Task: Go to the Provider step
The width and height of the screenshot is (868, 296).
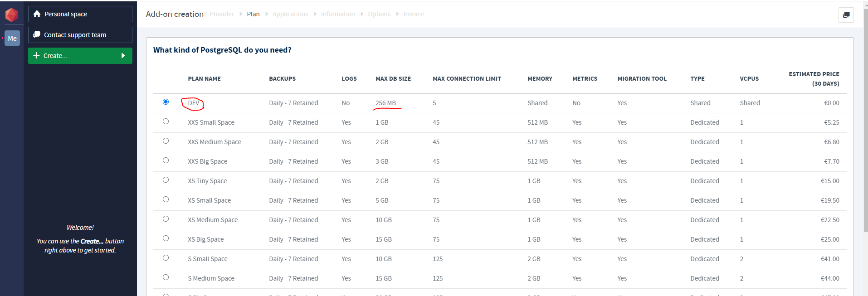Action: (x=222, y=14)
